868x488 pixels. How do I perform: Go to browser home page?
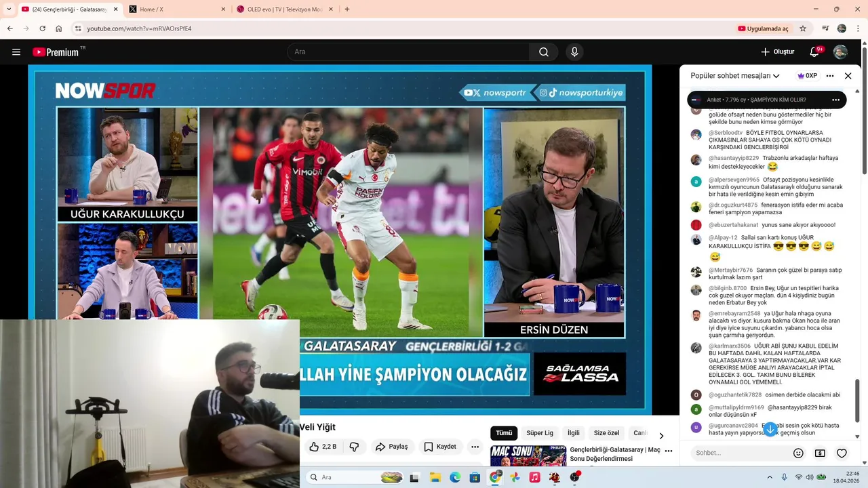point(59,28)
